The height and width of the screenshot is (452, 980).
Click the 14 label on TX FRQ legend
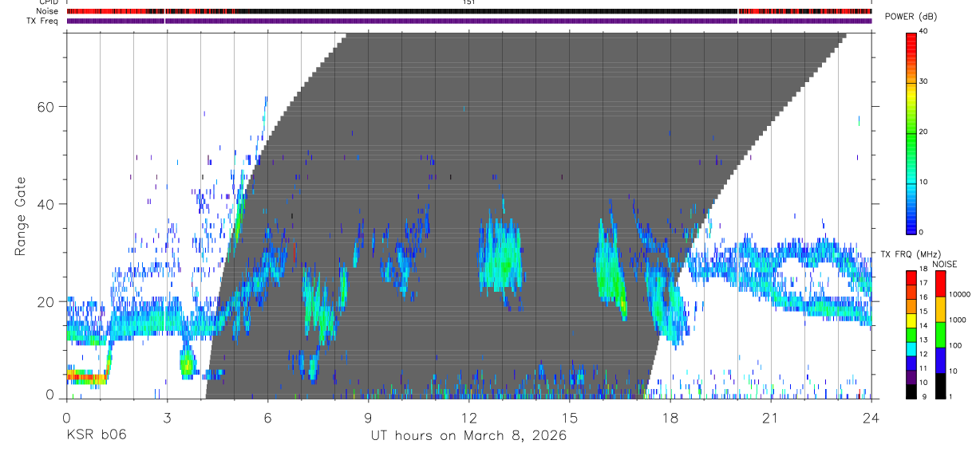923,325
